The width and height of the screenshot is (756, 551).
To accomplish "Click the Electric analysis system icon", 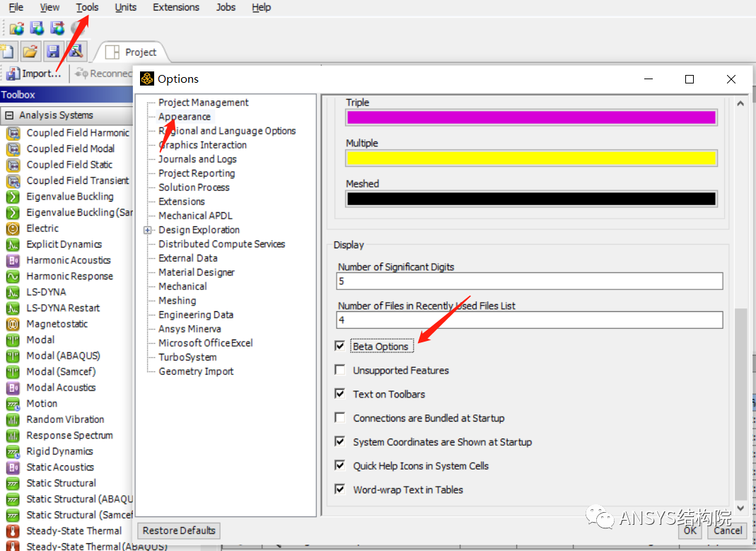I will click(x=13, y=228).
